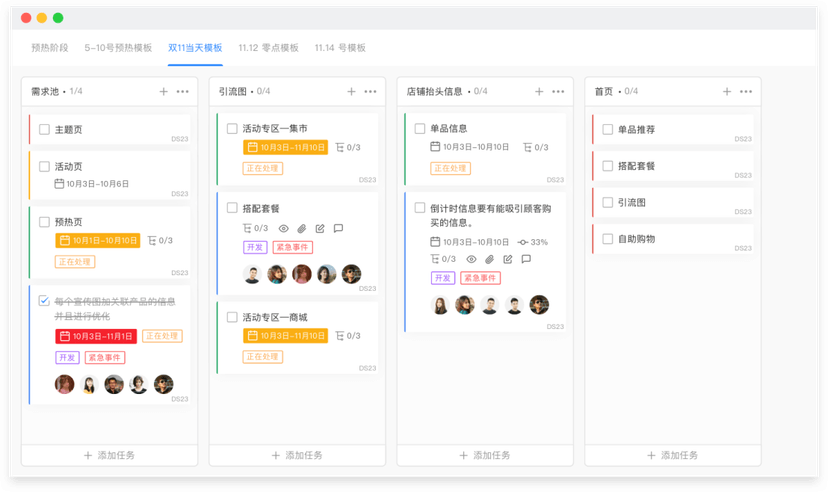Screen dimensions: 828x492
Task: Click the plus icon in 需求池 column header
Action: coord(164,92)
